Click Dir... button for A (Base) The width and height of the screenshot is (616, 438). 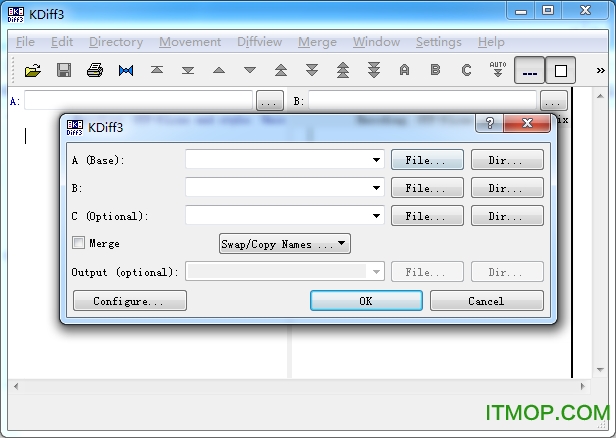507,160
